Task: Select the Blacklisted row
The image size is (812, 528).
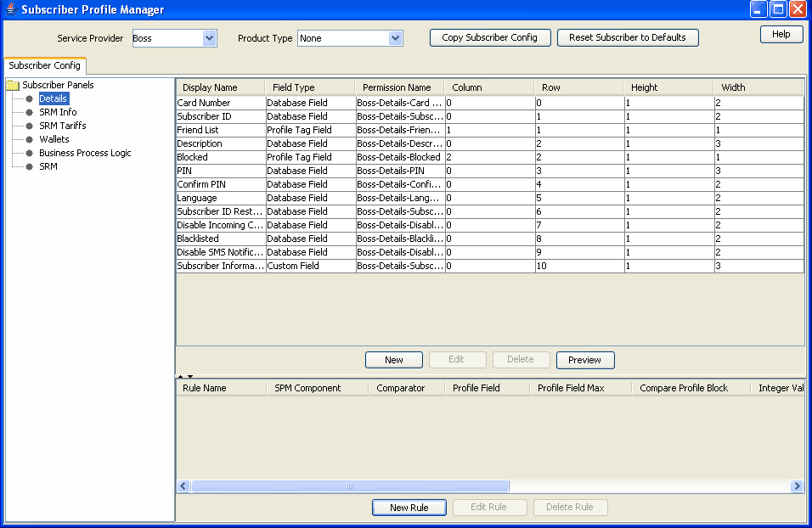Action: (490, 239)
